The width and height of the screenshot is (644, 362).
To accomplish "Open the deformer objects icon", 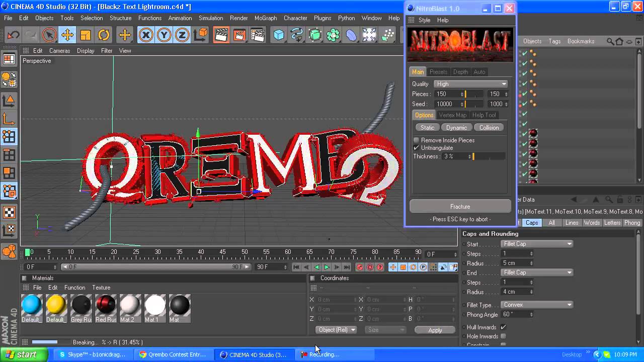I will (x=351, y=35).
